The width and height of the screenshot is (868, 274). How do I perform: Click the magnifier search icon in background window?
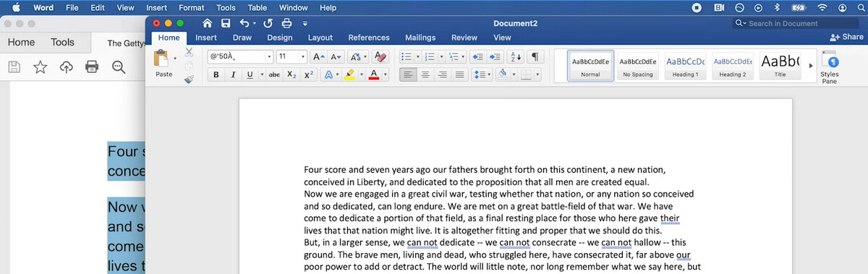[119, 67]
